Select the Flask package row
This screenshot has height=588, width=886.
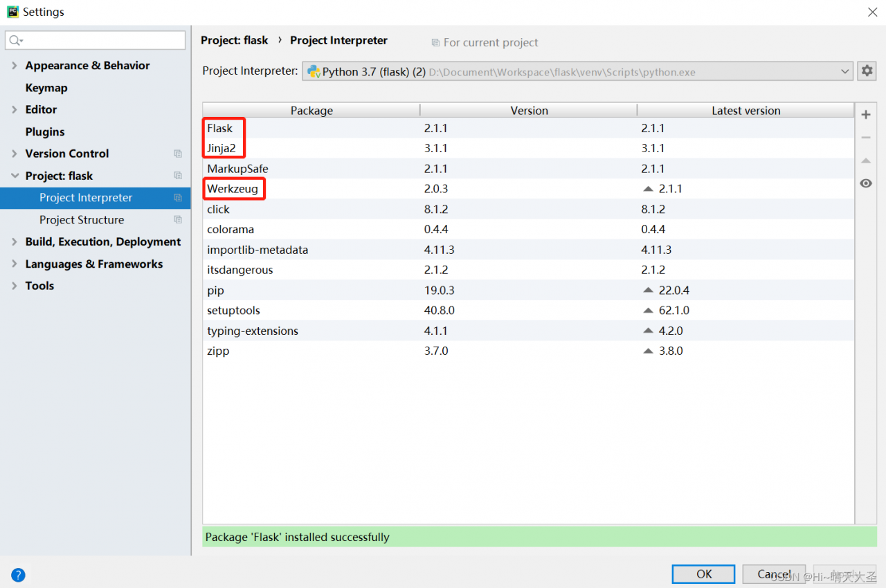529,128
